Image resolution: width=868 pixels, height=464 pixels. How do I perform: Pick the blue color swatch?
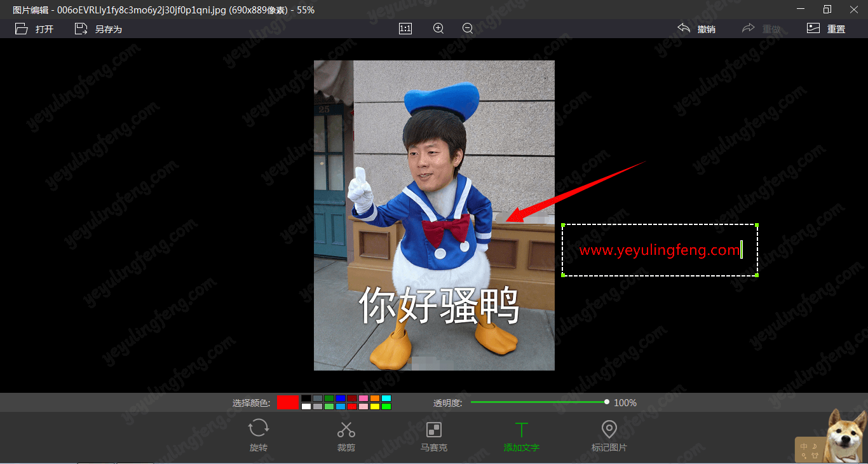click(x=341, y=398)
